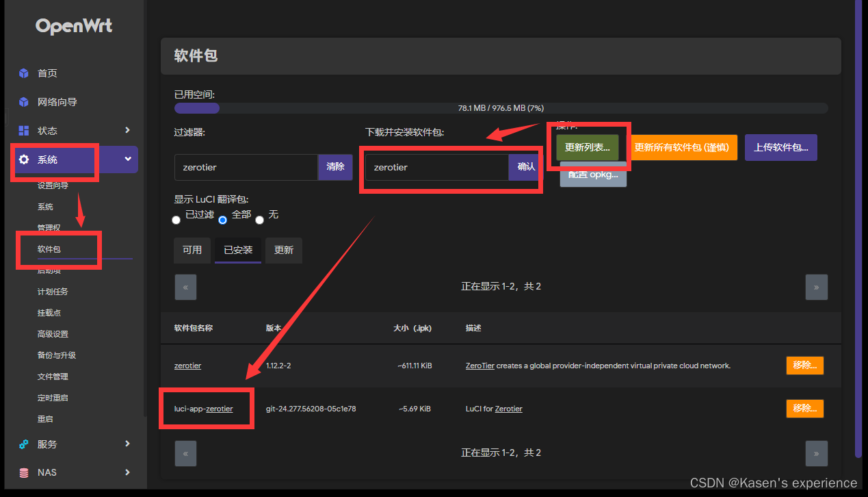The image size is (868, 497).
Task: Expand the NAS menu chevron
Action: tap(127, 472)
